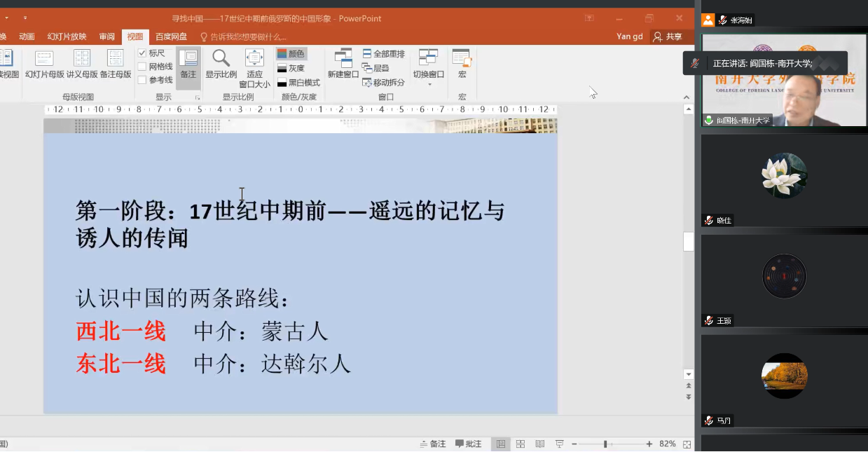Uncheck the Ruler (标尺) checkbox
Image resolution: width=868 pixels, height=452 pixels.
tap(142, 53)
